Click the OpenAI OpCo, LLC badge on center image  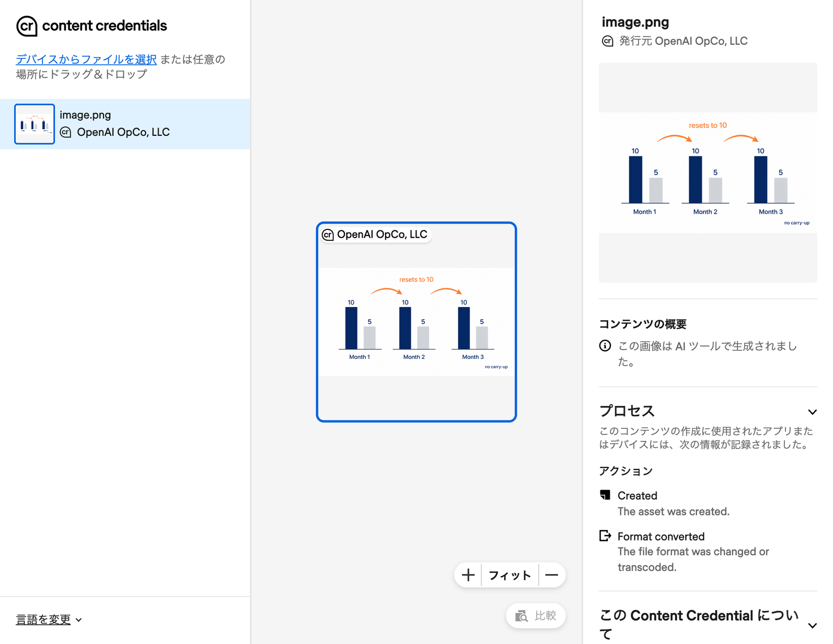376,235
